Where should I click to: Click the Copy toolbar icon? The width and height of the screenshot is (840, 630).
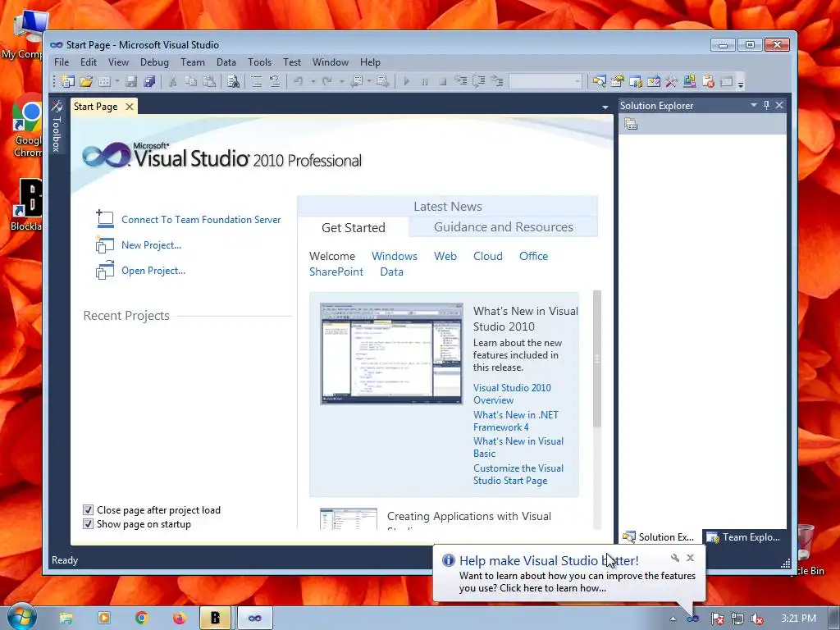click(190, 81)
